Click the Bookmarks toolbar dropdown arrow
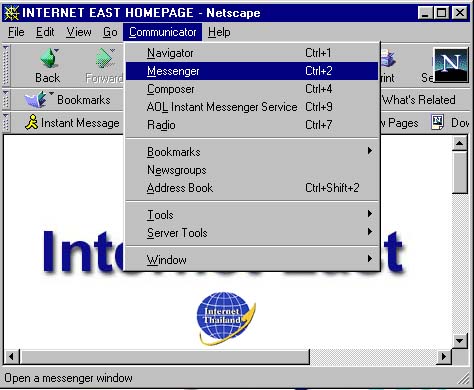Viewport: 474px width, 390px height. (52, 94)
